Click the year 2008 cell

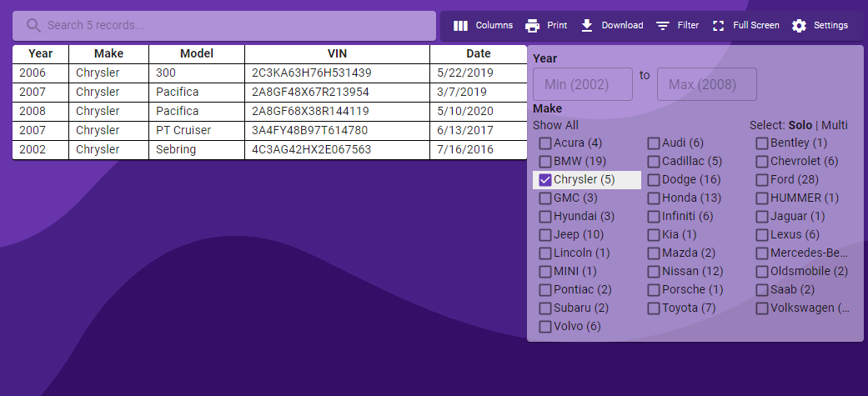(x=40, y=112)
